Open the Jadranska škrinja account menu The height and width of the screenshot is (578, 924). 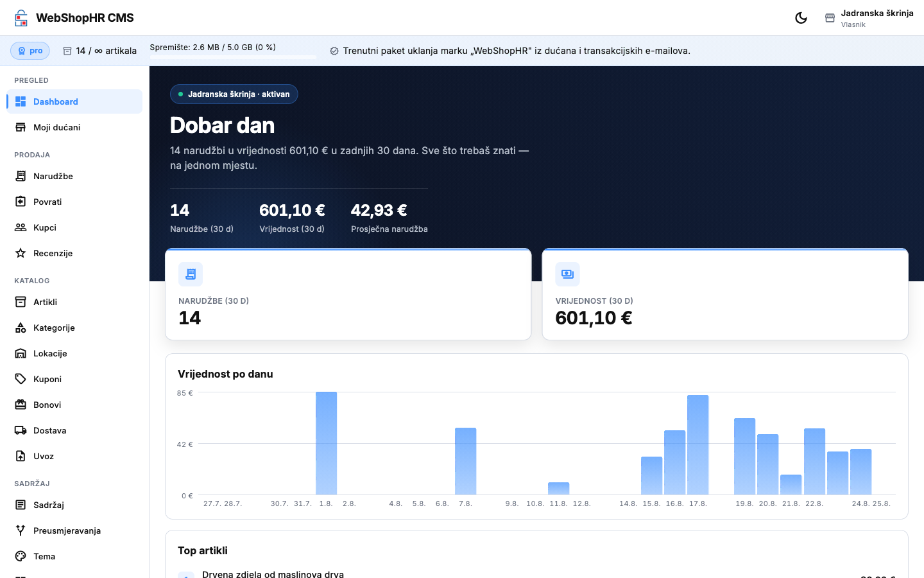click(869, 18)
